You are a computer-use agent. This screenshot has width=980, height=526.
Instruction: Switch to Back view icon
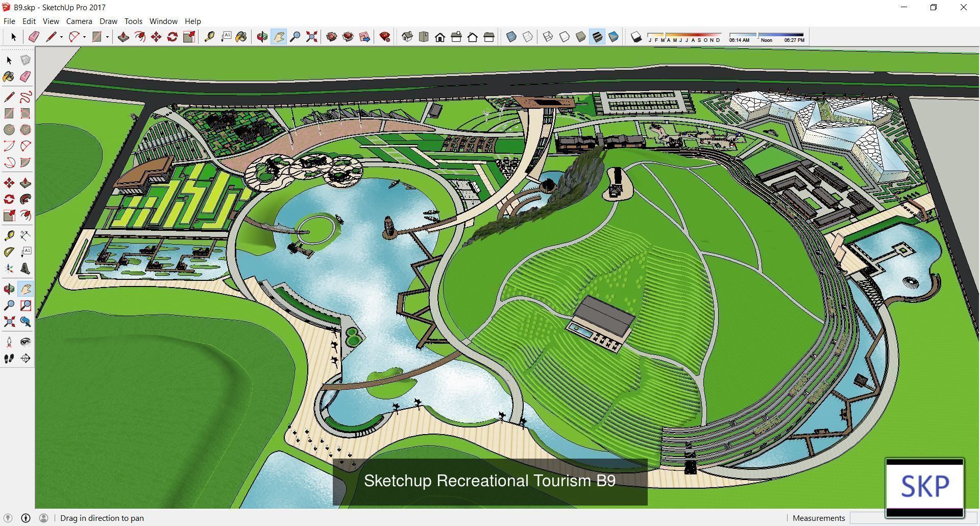[473, 37]
